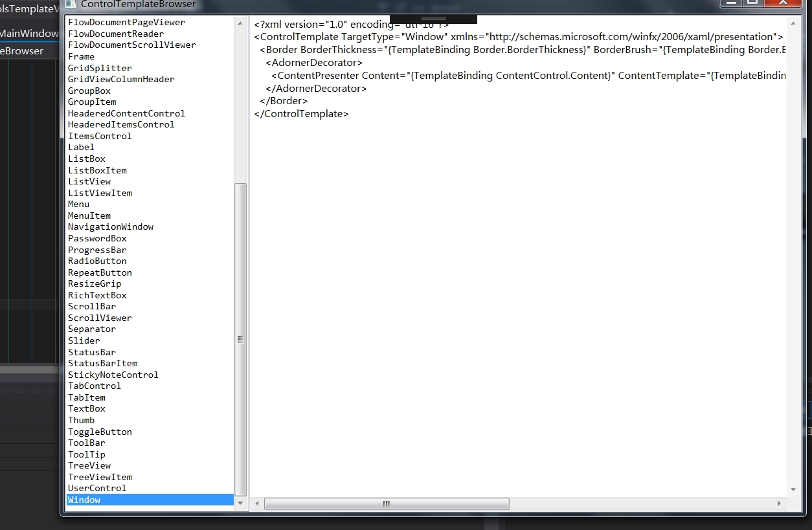Select Separator list item

[x=150, y=329]
